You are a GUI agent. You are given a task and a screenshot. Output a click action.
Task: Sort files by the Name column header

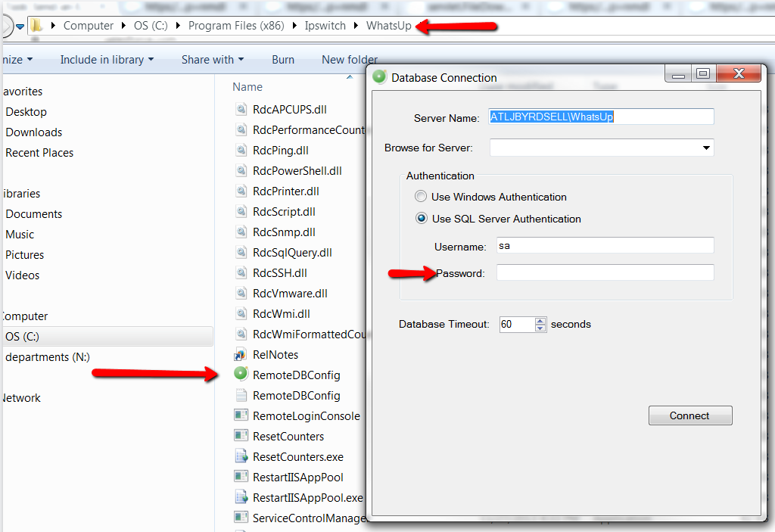point(247,87)
